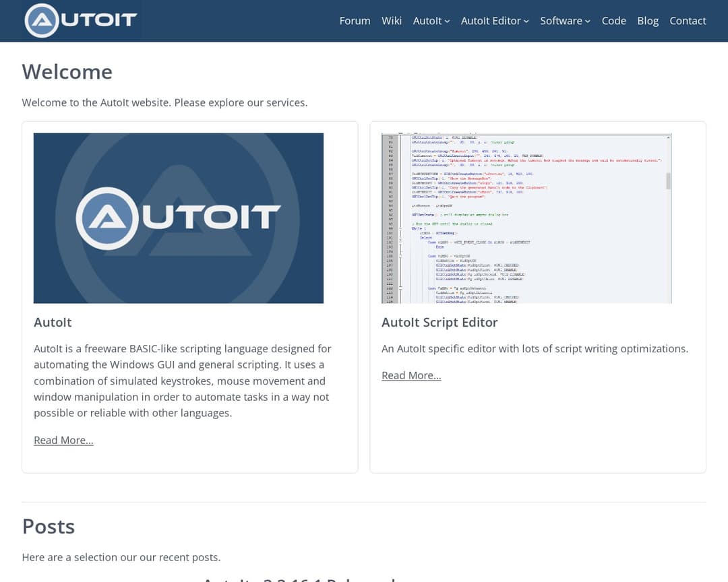Viewport: 728px width, 582px height.
Task: Expand the AutoIt dropdown chevron
Action: click(447, 21)
